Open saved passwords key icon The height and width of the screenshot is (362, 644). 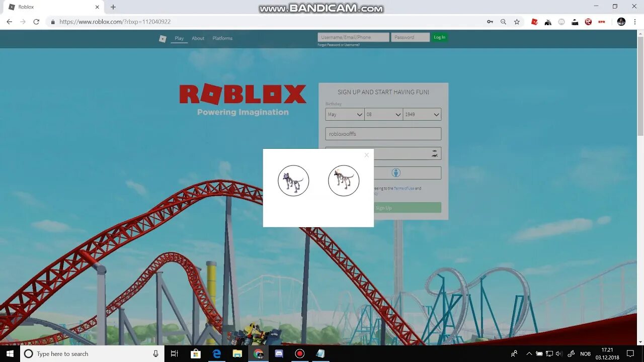(490, 22)
